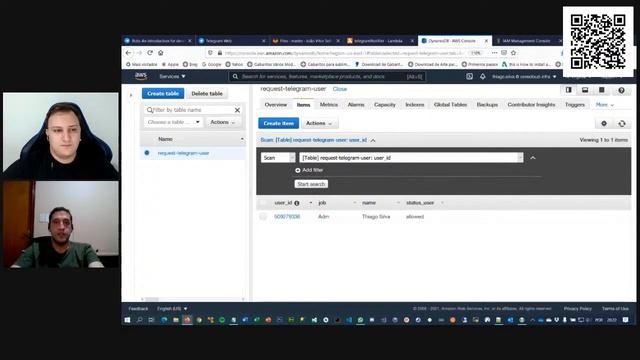640x360 pixels.
Task: Open item with user_id 509079336
Action: (287, 217)
